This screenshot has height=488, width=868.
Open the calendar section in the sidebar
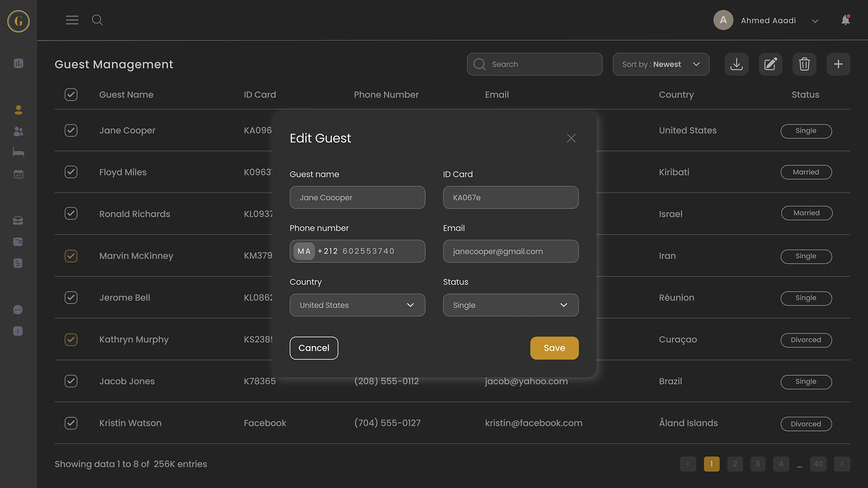point(18,174)
